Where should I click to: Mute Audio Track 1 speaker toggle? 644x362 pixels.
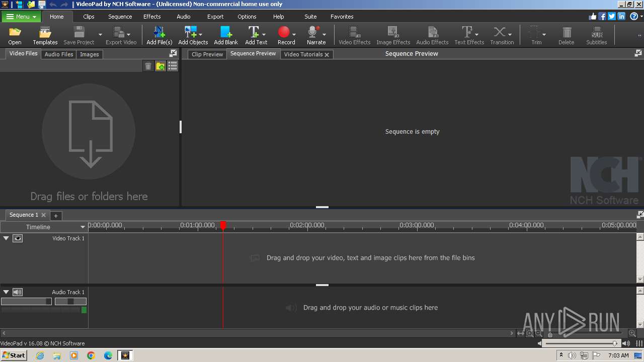pos(18,292)
